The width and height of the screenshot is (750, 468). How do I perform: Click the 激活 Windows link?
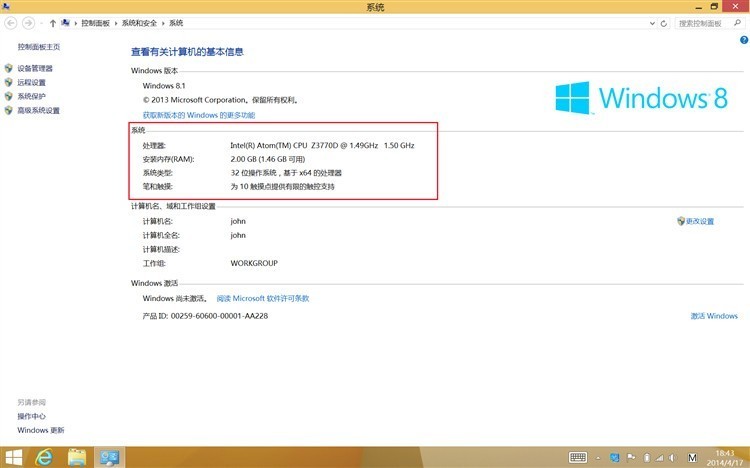coord(714,316)
